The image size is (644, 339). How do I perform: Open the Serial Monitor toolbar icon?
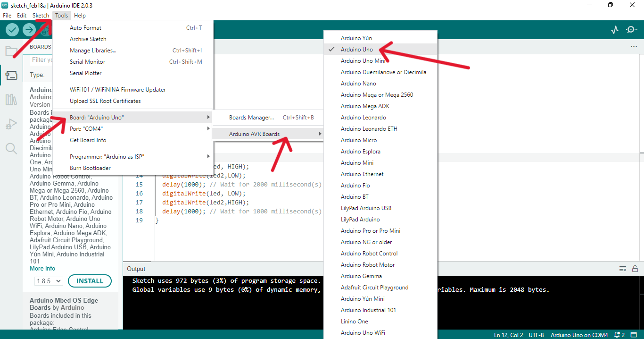(632, 30)
